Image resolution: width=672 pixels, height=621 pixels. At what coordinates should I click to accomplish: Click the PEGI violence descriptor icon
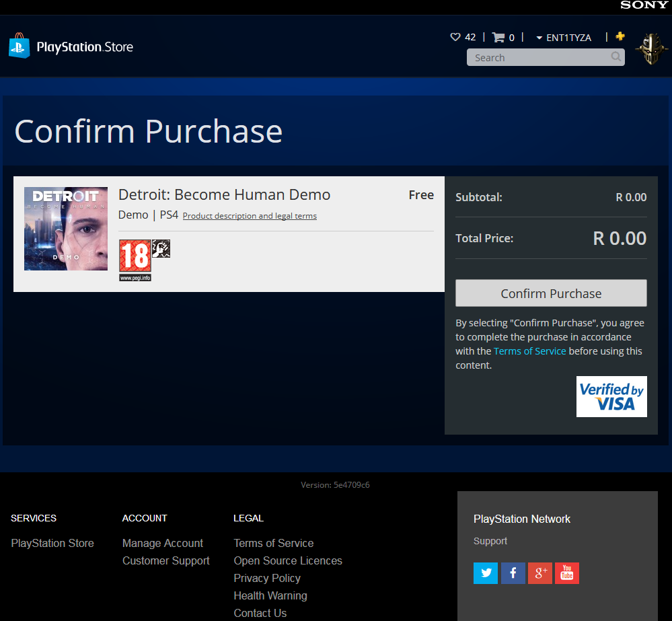pyautogui.click(x=161, y=248)
